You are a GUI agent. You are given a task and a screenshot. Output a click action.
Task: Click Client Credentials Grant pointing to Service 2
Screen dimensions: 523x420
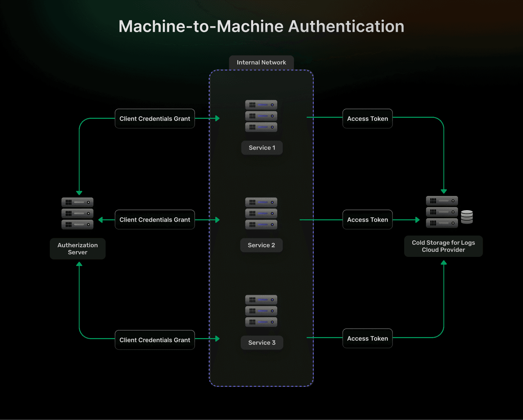point(155,220)
